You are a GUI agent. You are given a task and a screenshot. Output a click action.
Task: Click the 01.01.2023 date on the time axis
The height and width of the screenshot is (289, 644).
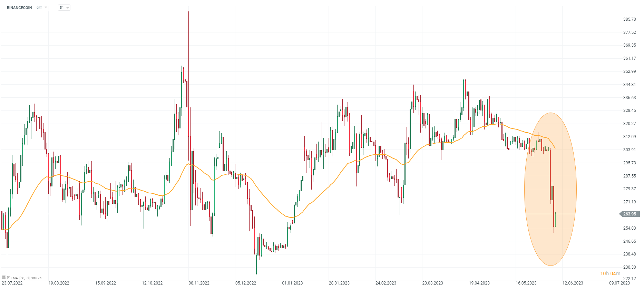(x=292, y=283)
